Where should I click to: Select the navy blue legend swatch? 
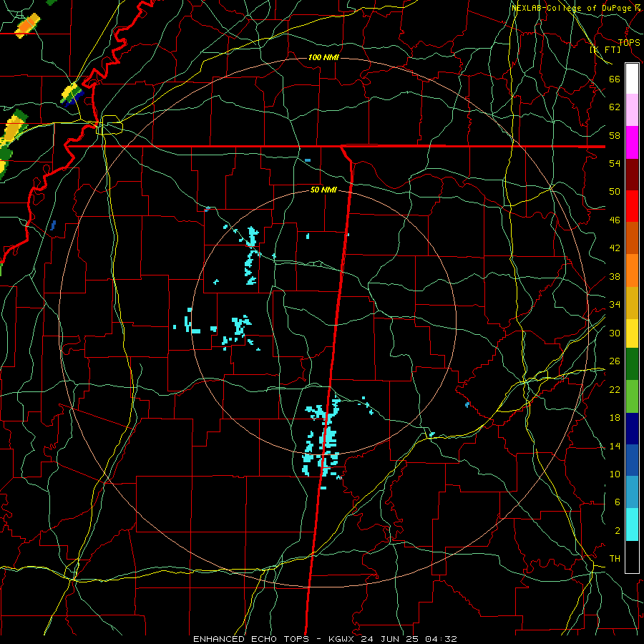point(632,429)
